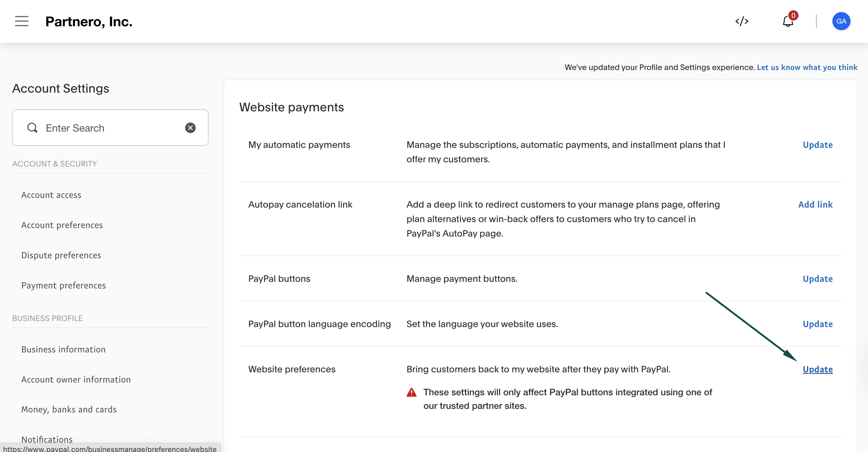Click 'Manage payment buttons.' description text
The image size is (868, 452).
(x=462, y=279)
